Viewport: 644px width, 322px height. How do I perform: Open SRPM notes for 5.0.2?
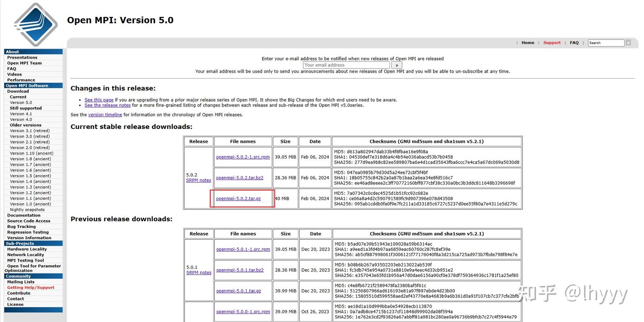click(x=199, y=180)
